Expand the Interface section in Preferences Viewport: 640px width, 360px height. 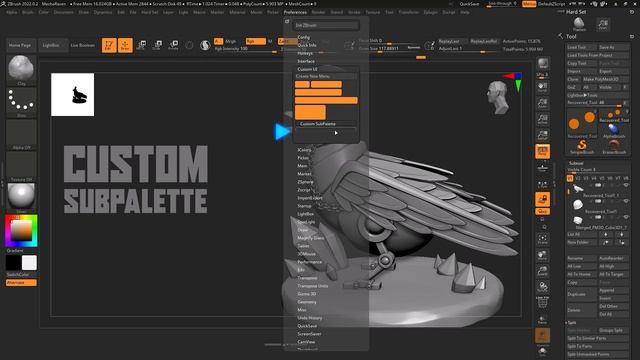(x=306, y=61)
